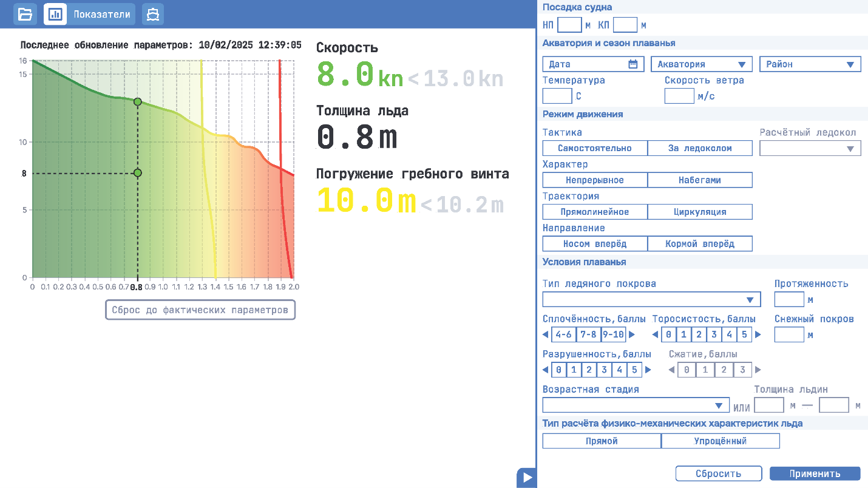
Task: Select Упрощённый calculation type
Action: point(720,441)
